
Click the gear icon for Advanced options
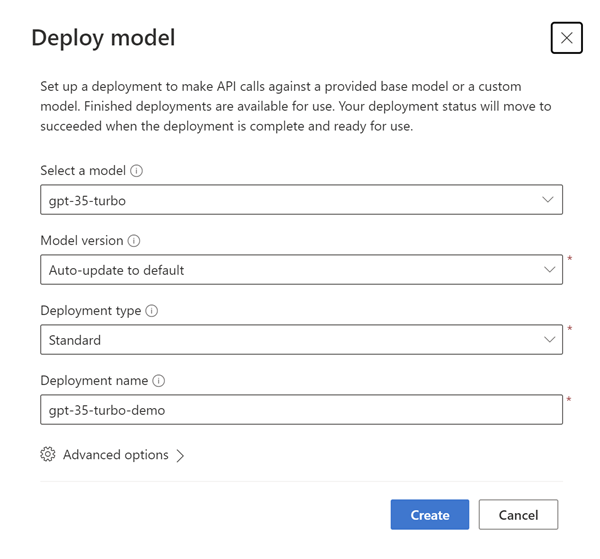pos(48,454)
